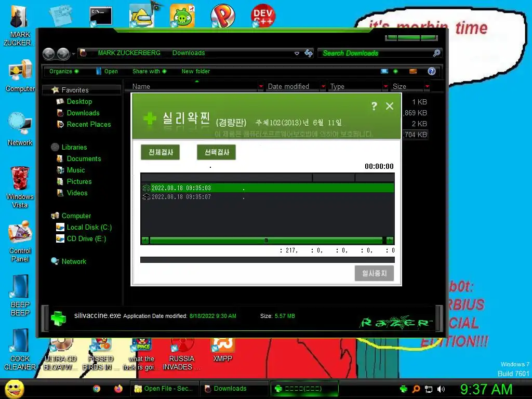The width and height of the screenshot is (532, 399).
Task: Select Downloads in Favorites sidebar
Action: click(x=83, y=113)
